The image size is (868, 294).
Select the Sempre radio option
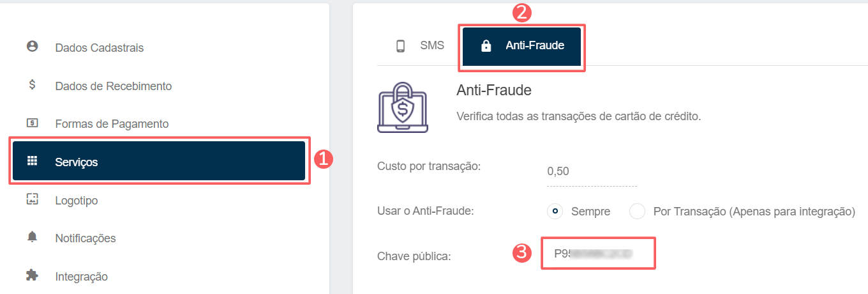[x=555, y=211]
